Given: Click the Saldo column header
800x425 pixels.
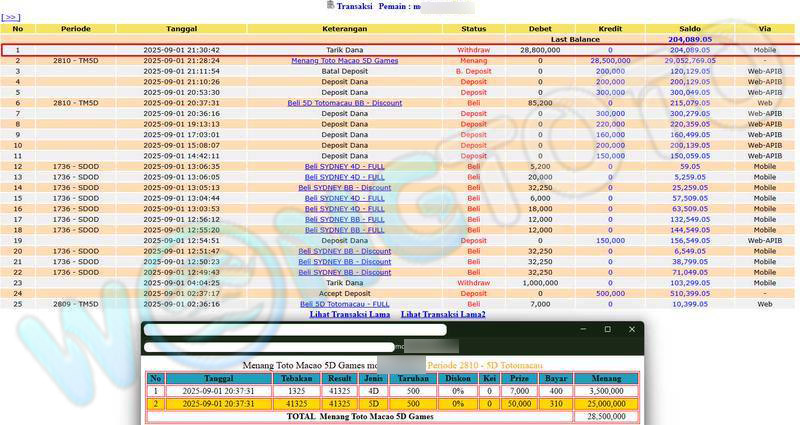Looking at the screenshot, I should tap(680, 28).
